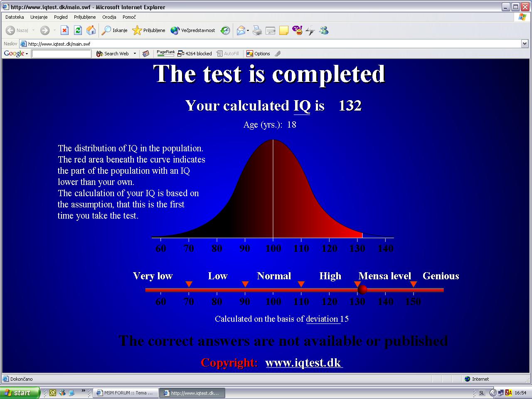This screenshot has width=532, height=399.
Task: Click the underlined IQ link
Action: pyautogui.click(x=302, y=106)
